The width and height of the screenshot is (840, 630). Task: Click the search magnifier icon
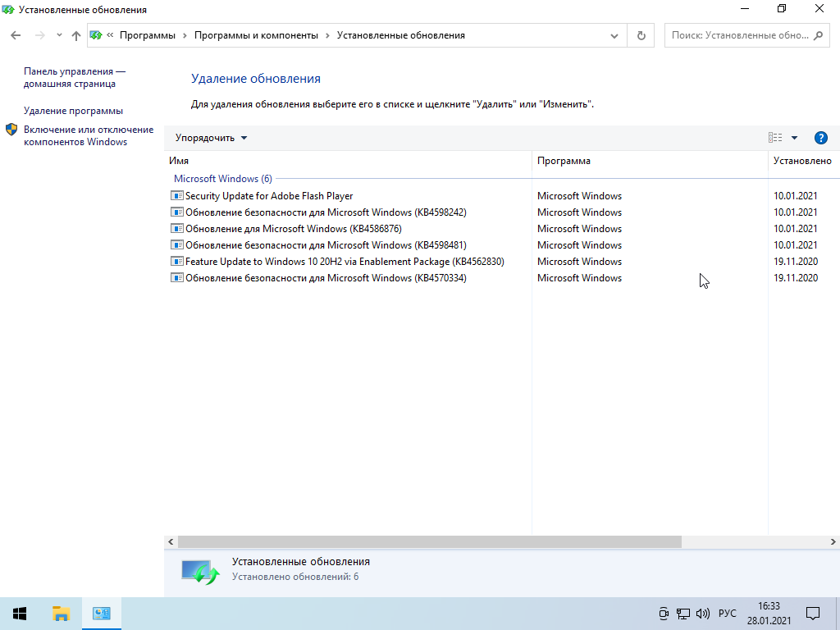[x=818, y=35]
